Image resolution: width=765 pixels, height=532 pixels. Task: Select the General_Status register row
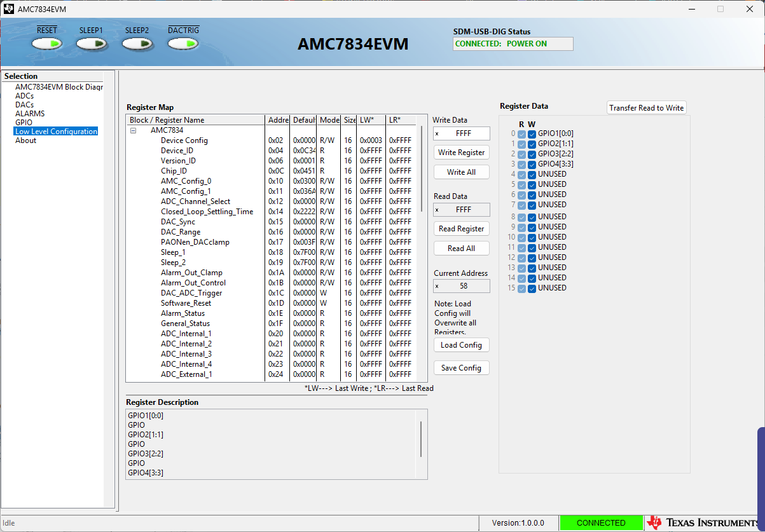(272, 324)
